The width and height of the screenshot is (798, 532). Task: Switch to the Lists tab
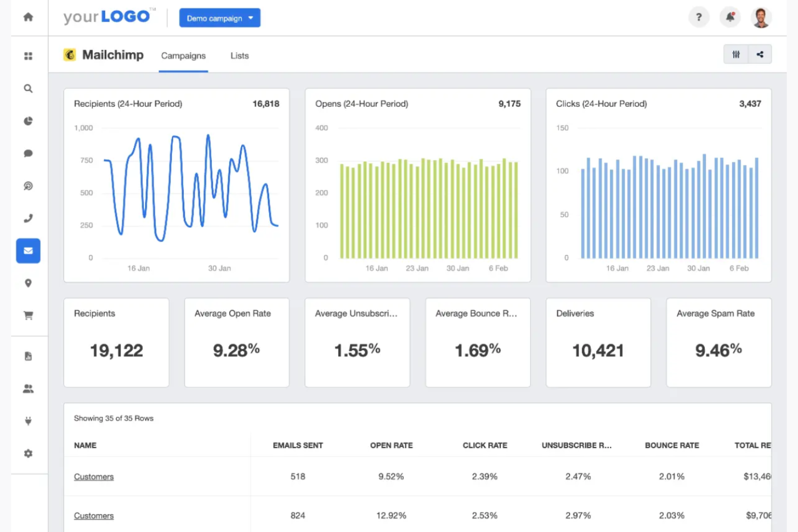[x=239, y=56]
